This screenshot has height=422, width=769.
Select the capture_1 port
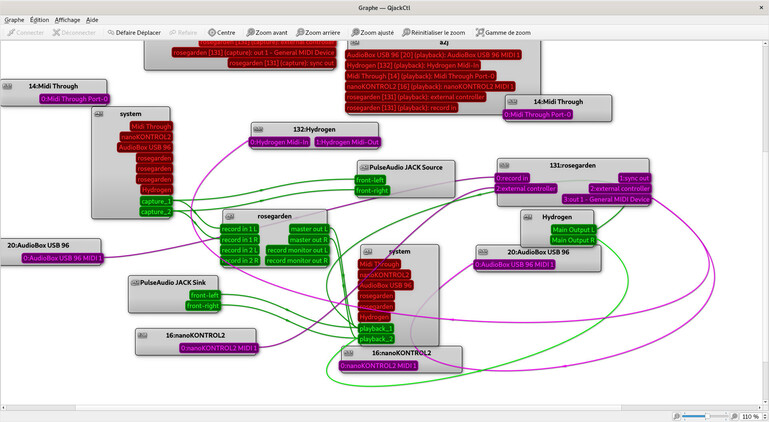156,201
